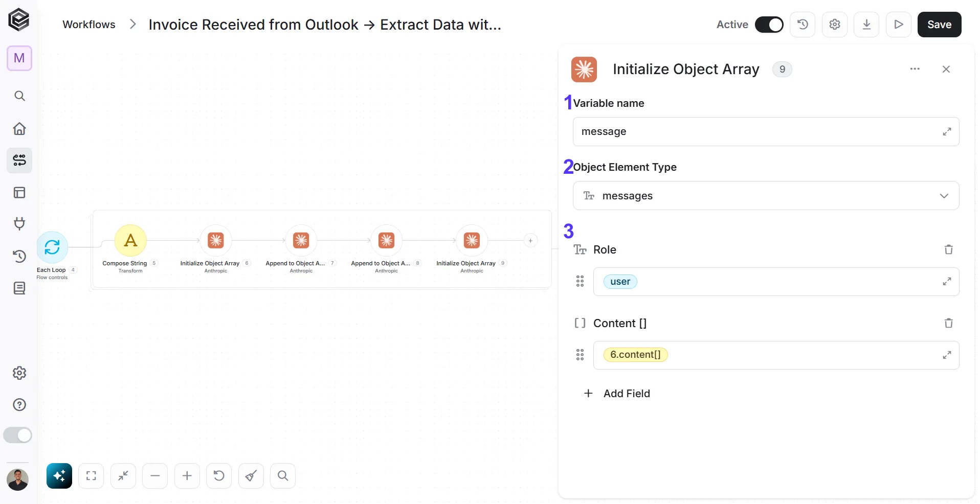980x504 pixels.
Task: Delete the Content [] field
Action: [x=948, y=323]
